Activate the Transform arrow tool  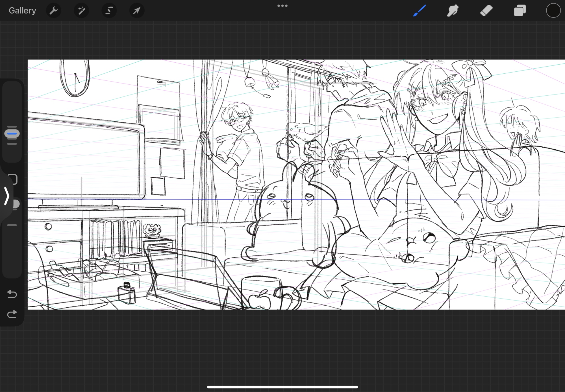click(x=137, y=11)
